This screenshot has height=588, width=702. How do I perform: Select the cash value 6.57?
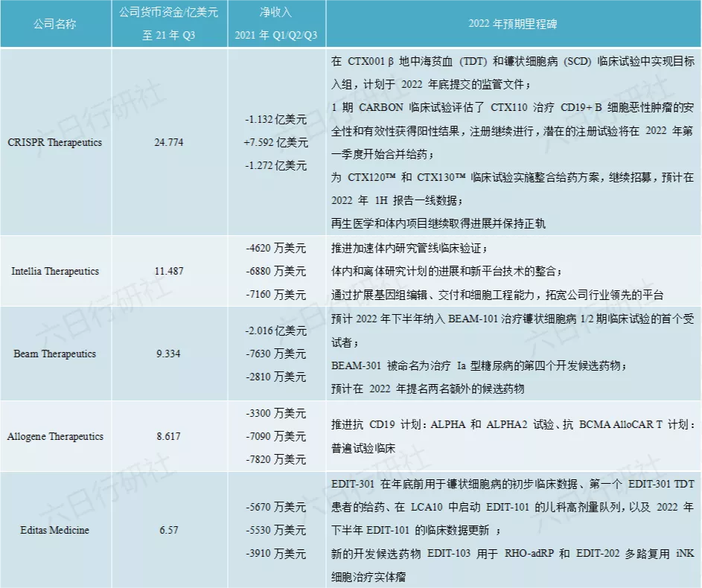click(x=169, y=530)
